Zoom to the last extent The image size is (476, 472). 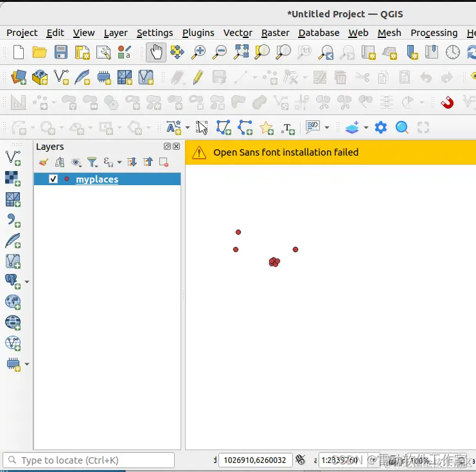tap(326, 52)
